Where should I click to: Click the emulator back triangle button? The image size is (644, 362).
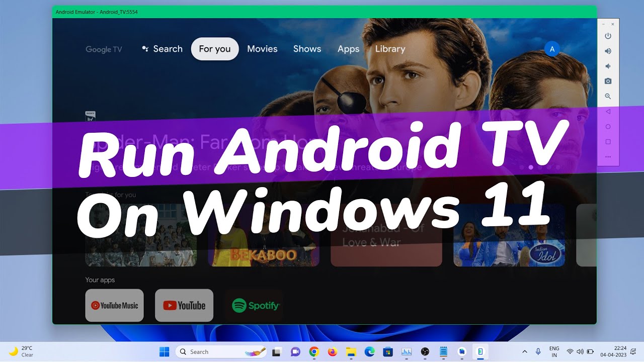tap(608, 112)
